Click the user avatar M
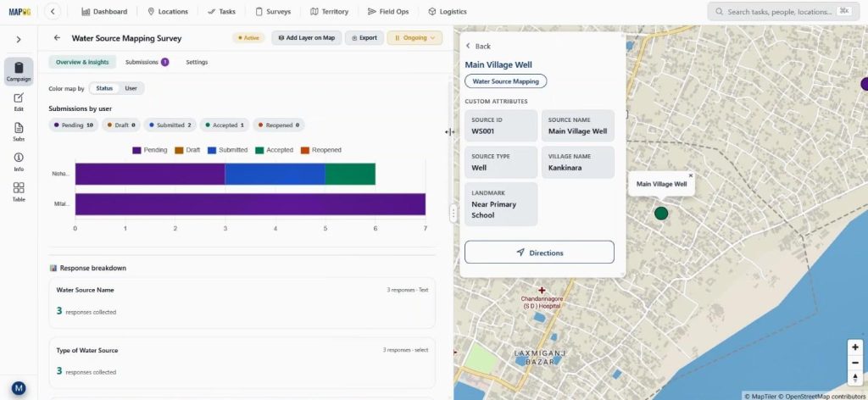Viewport: 868px width, 400px height. [19, 388]
